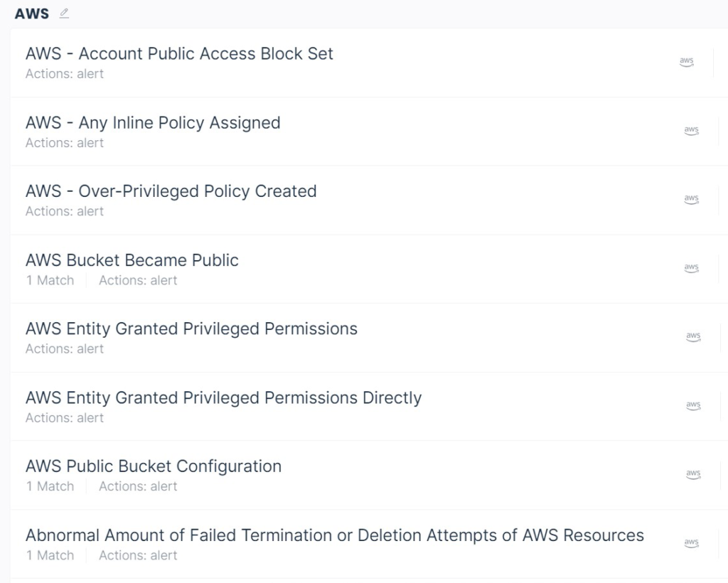Edit the AWS category name via pencil icon
This screenshot has width=728, height=583.
[x=63, y=12]
